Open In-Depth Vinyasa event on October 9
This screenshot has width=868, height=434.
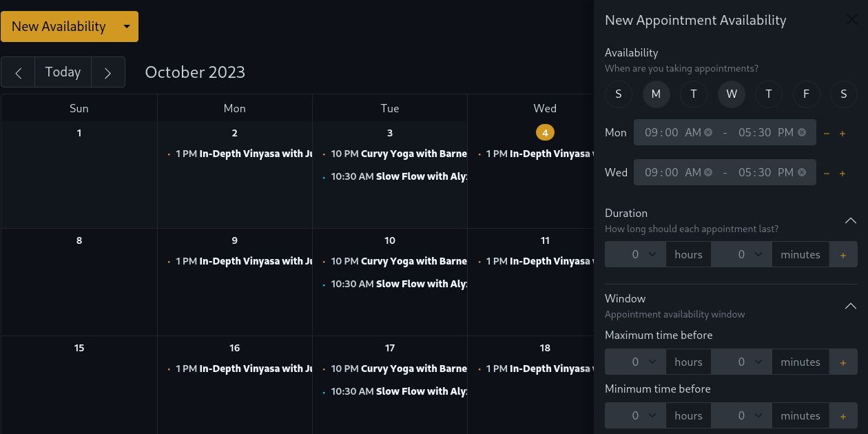[239, 261]
